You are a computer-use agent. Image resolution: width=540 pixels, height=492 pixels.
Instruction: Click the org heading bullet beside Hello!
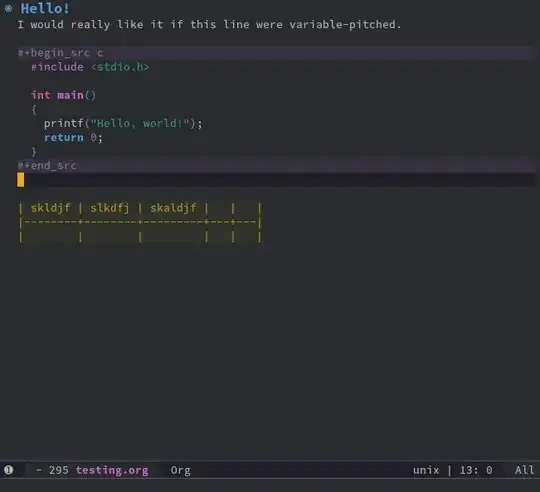pos(8,8)
